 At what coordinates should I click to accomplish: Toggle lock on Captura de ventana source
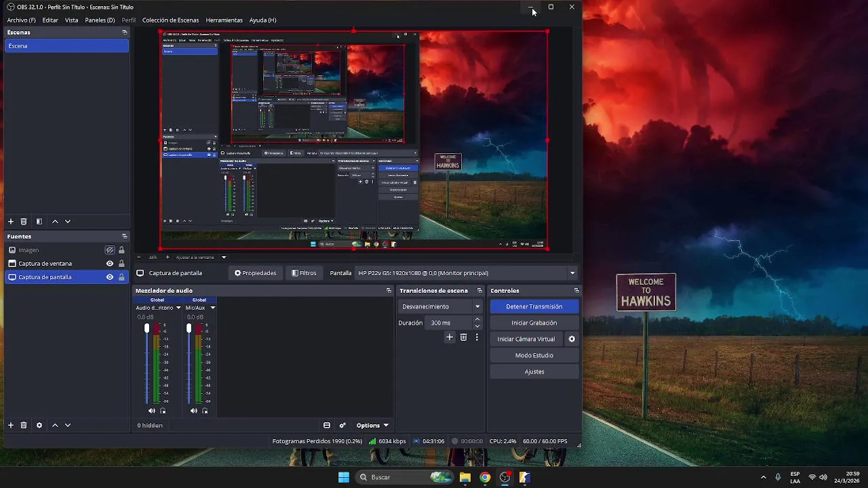[x=121, y=264]
